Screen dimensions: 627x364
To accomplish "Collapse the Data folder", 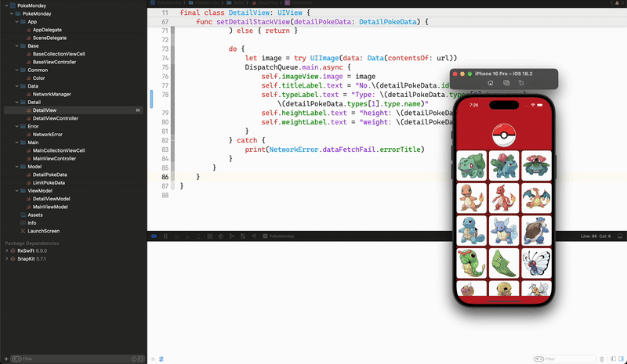I will [16, 86].
